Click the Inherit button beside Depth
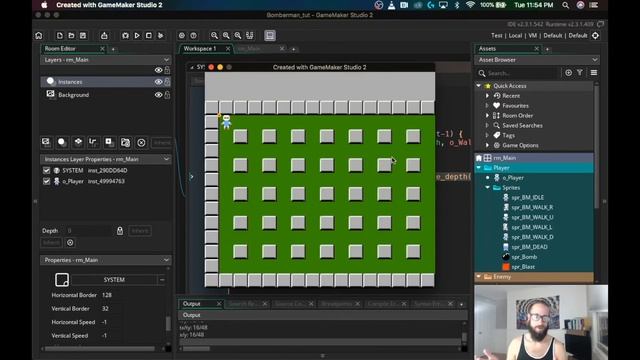The width and height of the screenshot is (640, 360). click(x=140, y=231)
